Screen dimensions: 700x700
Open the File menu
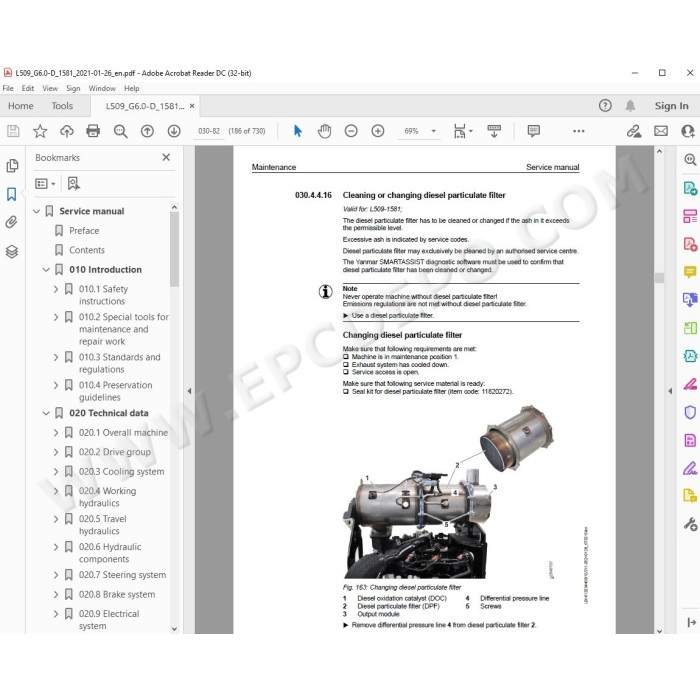click(8, 88)
